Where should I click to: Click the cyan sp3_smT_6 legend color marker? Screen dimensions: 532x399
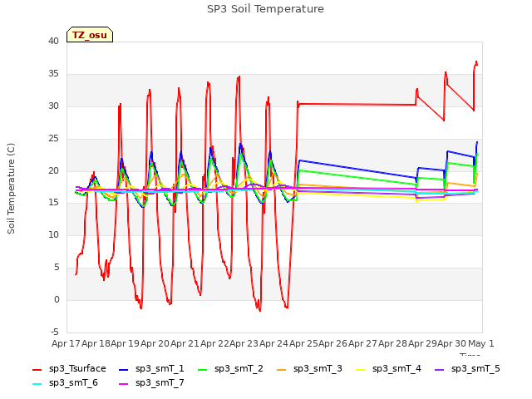tap(37, 384)
